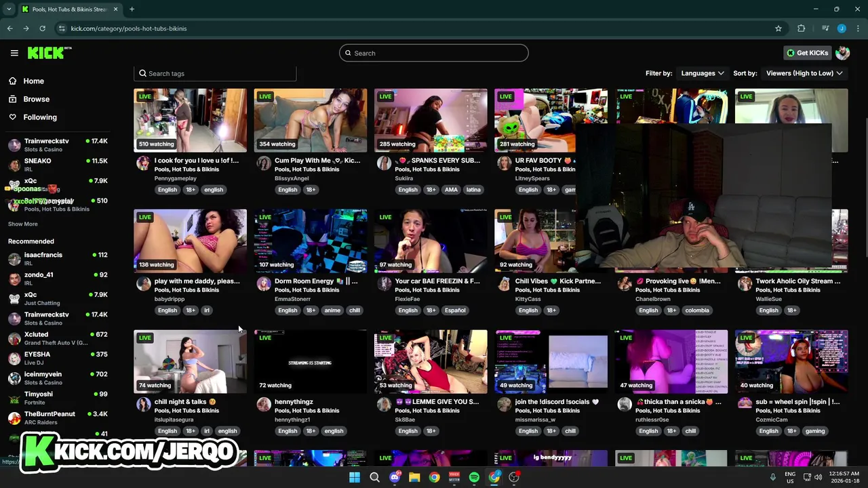Open Spotify from the taskbar

coord(474,477)
